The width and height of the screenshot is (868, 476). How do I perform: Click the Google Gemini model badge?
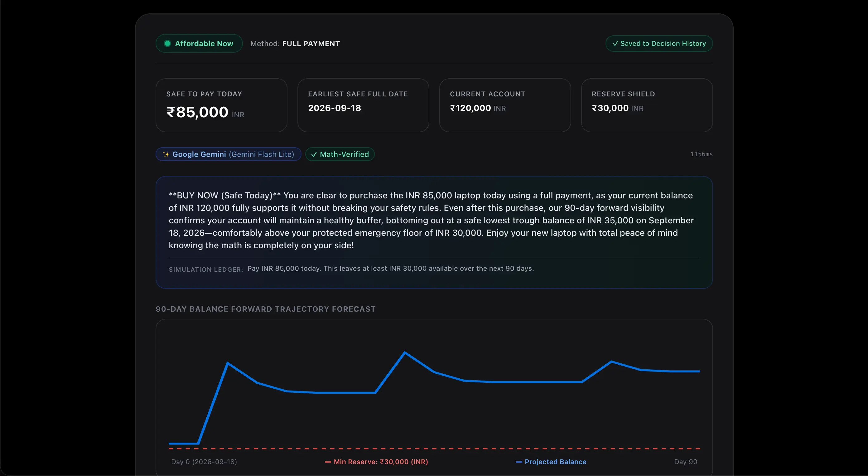228,154
